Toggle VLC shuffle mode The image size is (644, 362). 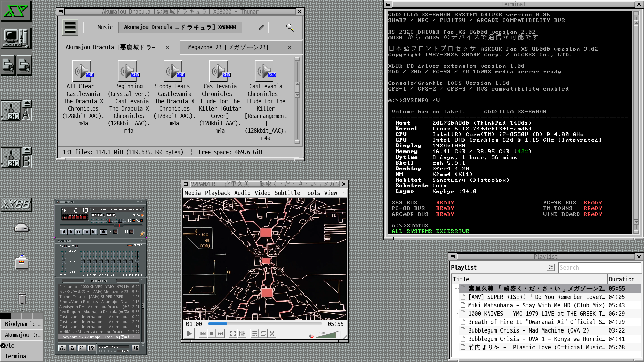pos(272,334)
